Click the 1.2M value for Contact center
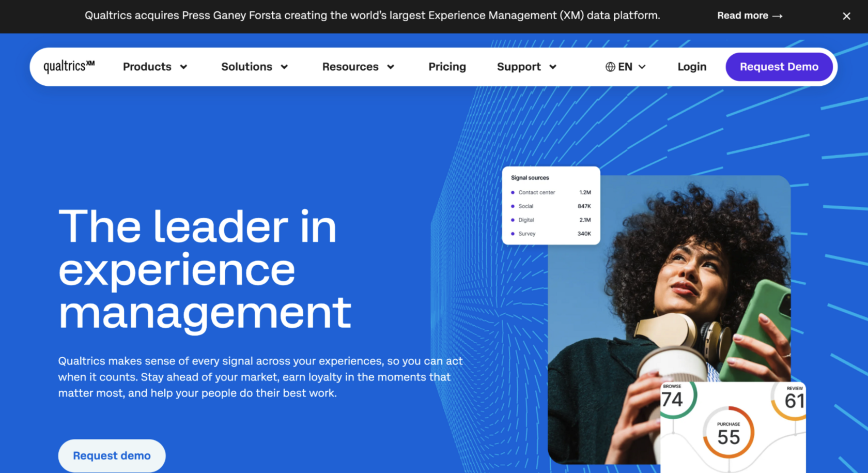This screenshot has width=868, height=473. tap(585, 192)
